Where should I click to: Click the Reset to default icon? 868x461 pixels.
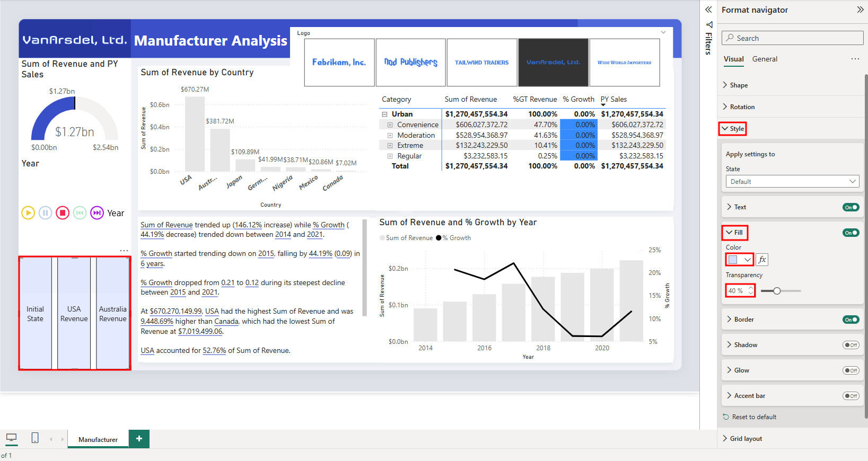726,417
